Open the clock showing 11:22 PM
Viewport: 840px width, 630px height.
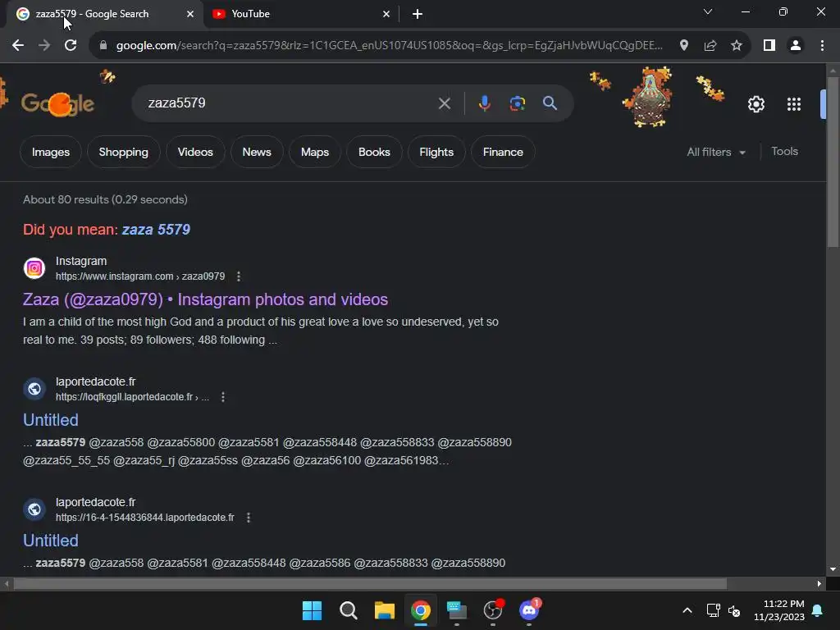pos(779,610)
